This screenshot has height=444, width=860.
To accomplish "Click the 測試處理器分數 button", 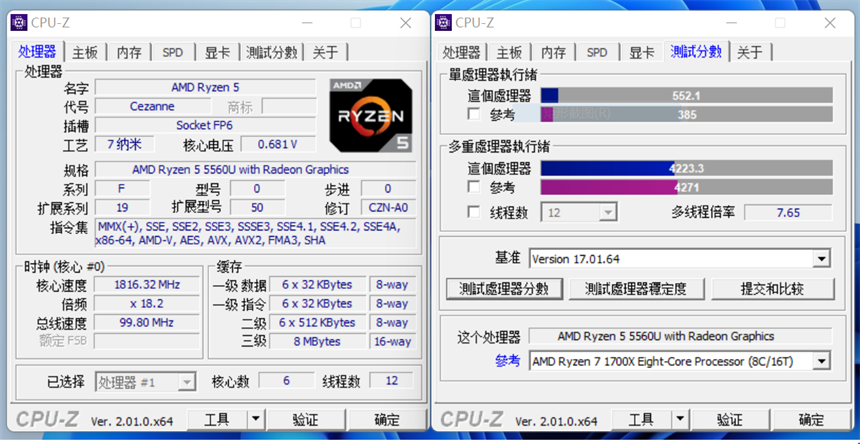I will (504, 289).
